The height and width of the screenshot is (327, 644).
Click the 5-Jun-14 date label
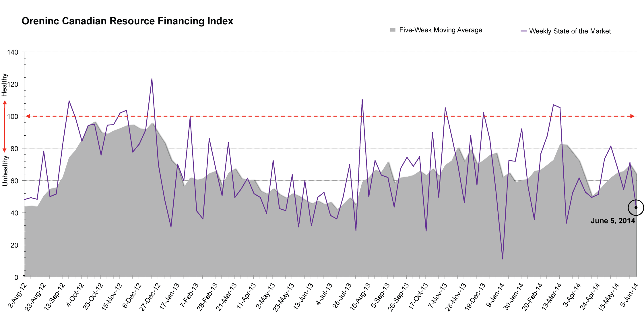click(629, 295)
